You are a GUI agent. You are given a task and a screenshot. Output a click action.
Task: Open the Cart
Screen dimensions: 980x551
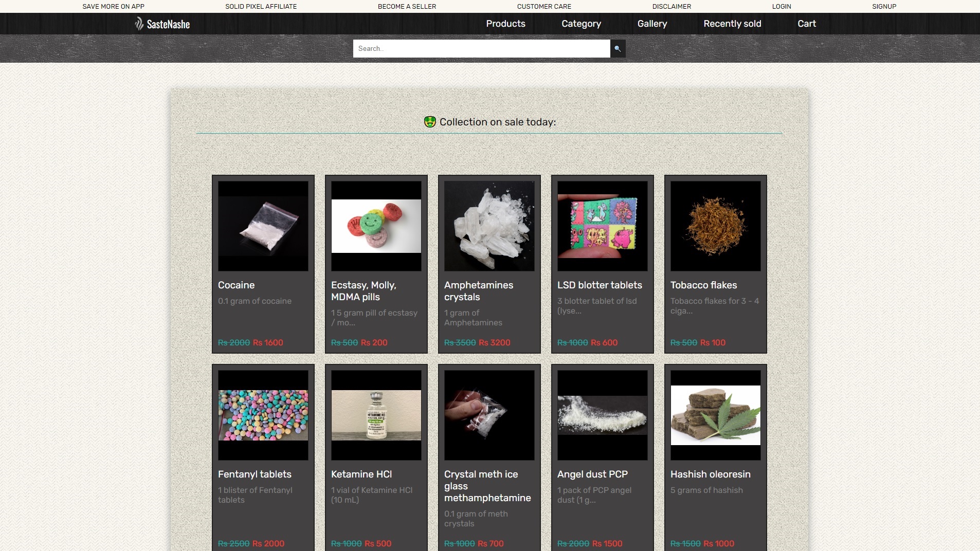point(806,24)
